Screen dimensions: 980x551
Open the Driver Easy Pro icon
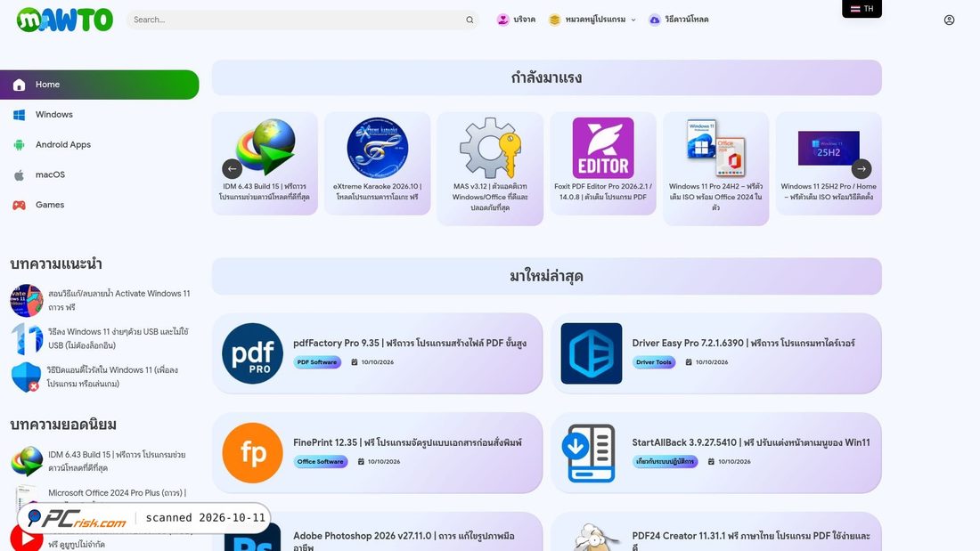click(592, 353)
